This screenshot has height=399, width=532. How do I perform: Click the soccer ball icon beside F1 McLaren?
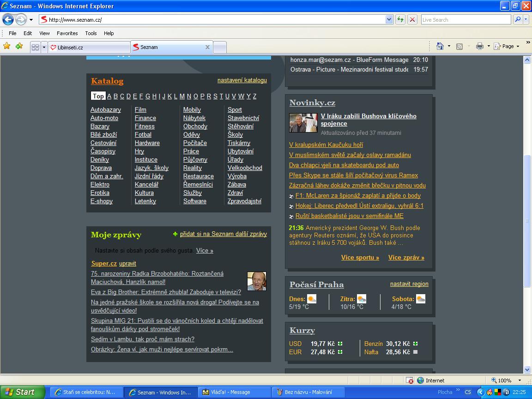(291, 196)
